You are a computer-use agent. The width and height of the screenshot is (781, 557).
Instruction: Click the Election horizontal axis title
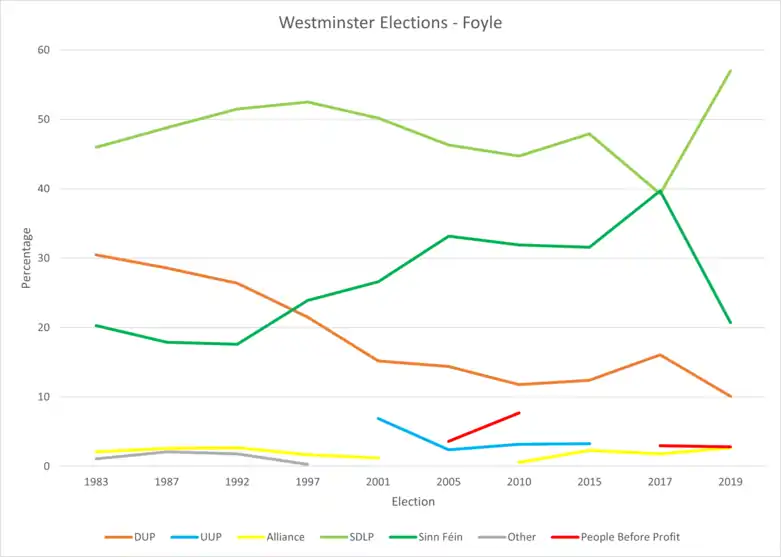click(x=413, y=502)
